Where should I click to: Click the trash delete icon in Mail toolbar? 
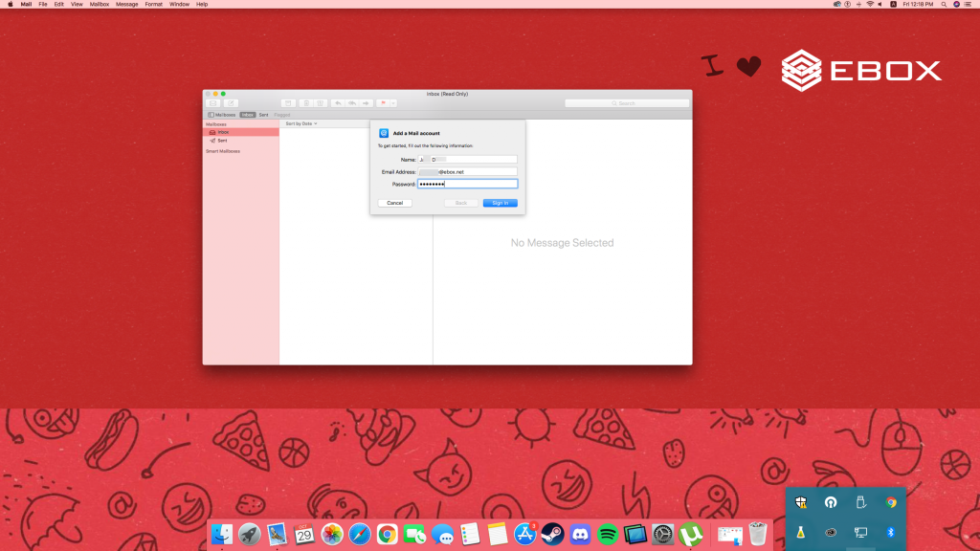point(305,103)
